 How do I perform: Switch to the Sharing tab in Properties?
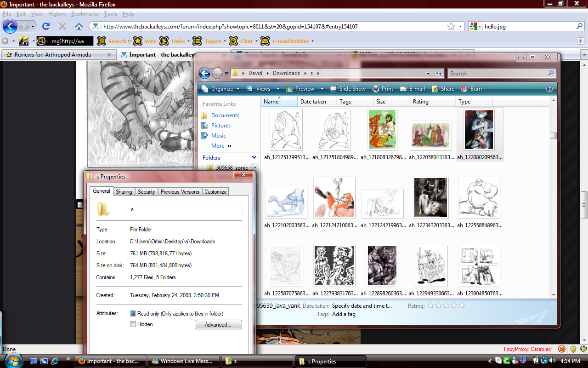tap(124, 192)
